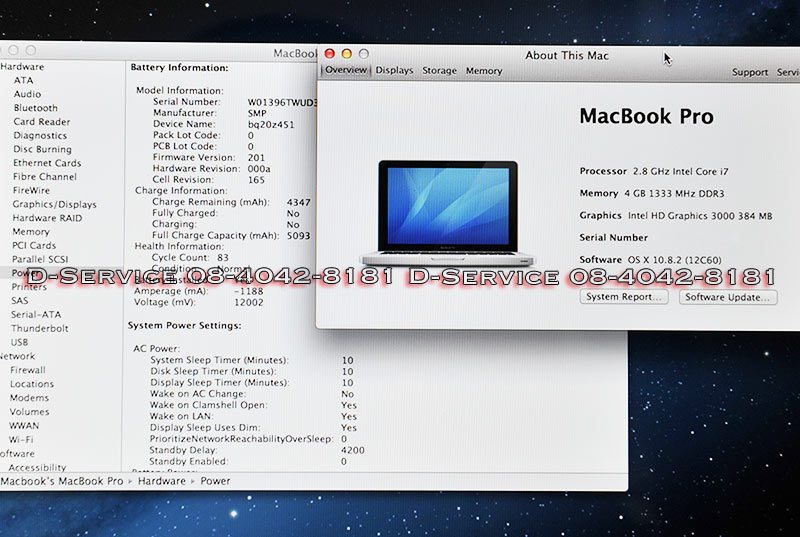Click the Serial Number value W01396TWUD3

282,103
